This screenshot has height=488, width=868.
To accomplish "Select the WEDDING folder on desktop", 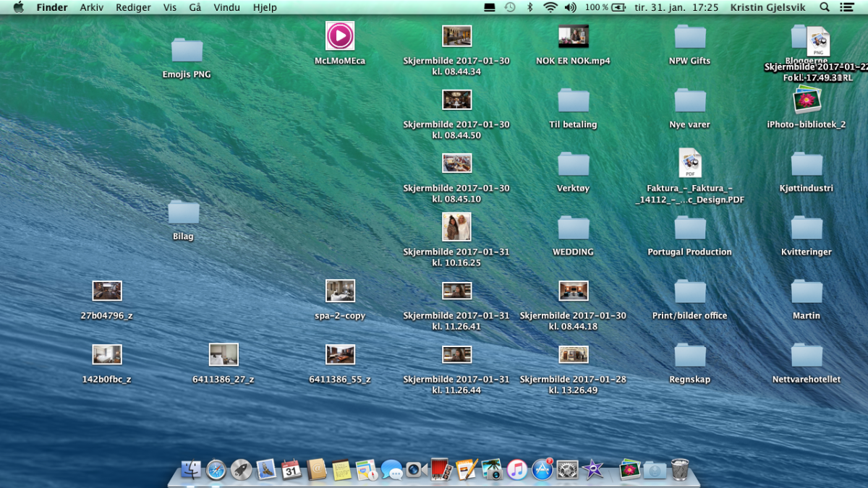I will [573, 228].
